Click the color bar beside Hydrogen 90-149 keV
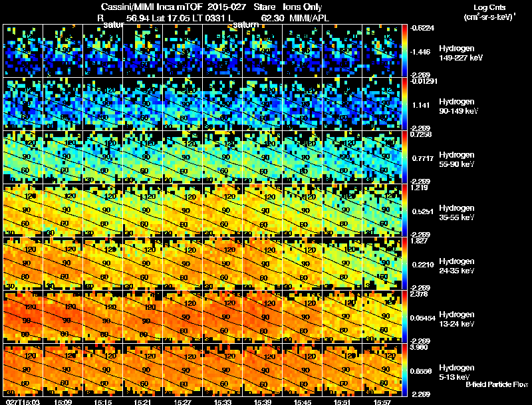The width and height of the screenshot is (532, 405). click(x=404, y=104)
